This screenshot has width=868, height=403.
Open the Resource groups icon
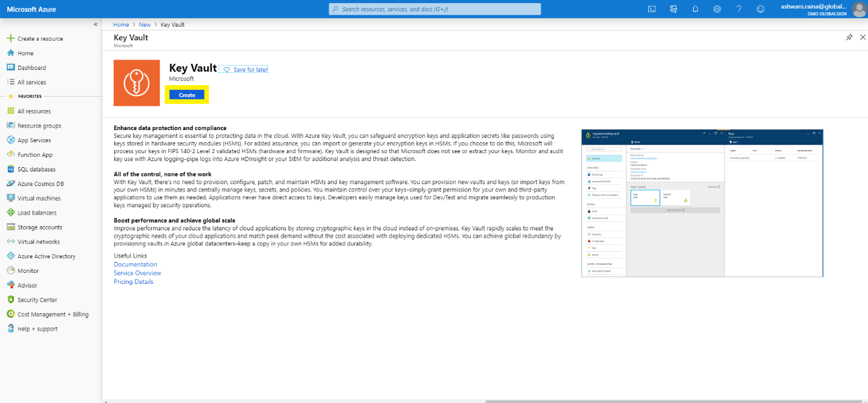(10, 126)
